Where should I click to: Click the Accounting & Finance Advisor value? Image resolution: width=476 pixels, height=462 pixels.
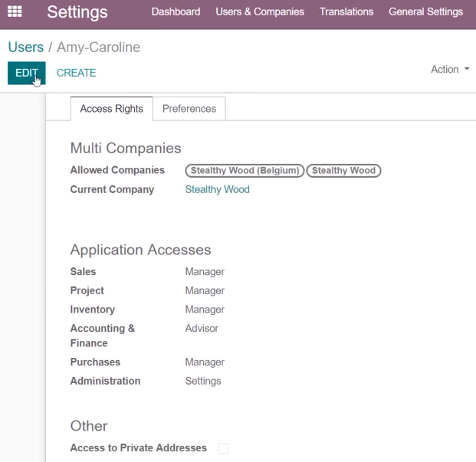202,328
